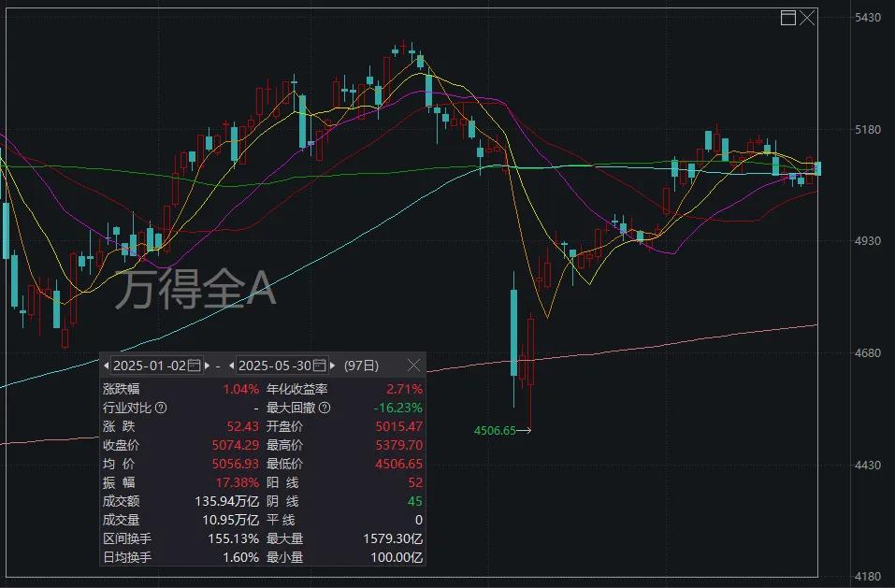This screenshot has height=588, width=895.
Task: Step end date 2025-05-30 backward
Action: (231, 366)
